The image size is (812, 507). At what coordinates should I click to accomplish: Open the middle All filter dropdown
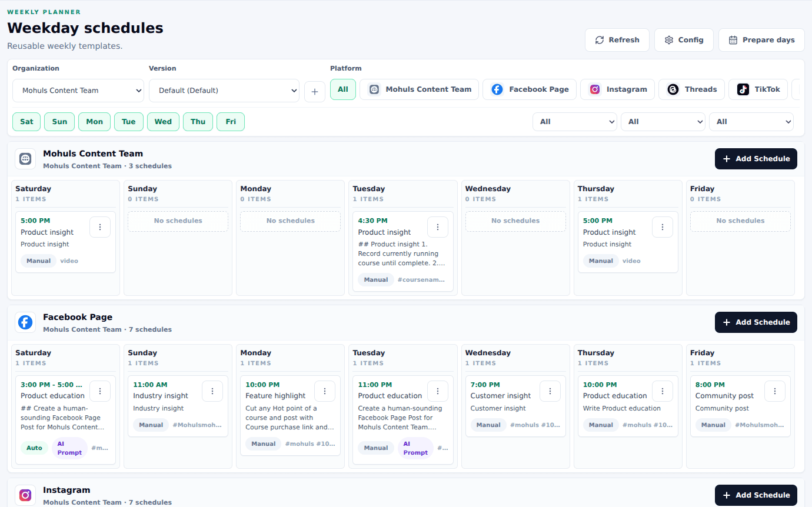(x=663, y=122)
